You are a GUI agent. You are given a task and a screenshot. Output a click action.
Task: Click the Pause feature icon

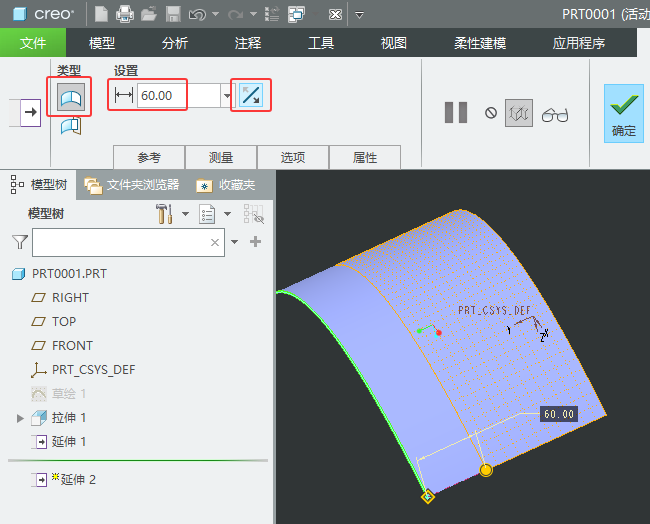(x=456, y=112)
